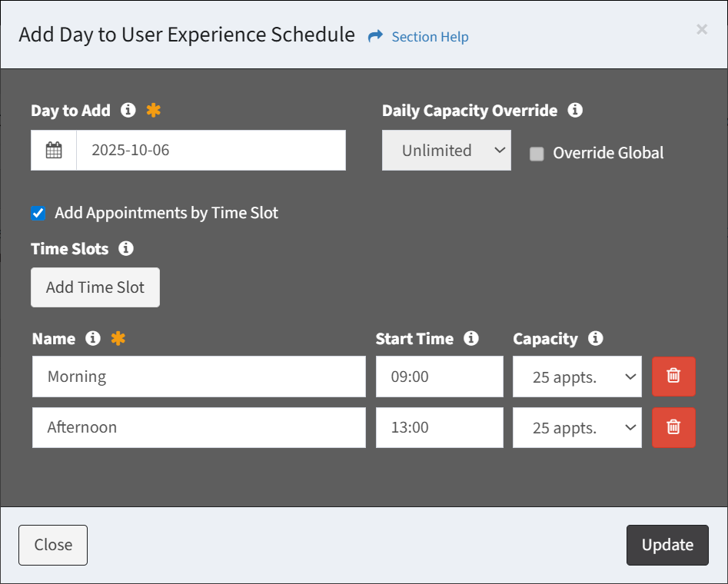Screen dimensions: 728x584
Task: Open the Section Help link
Action: tap(429, 37)
